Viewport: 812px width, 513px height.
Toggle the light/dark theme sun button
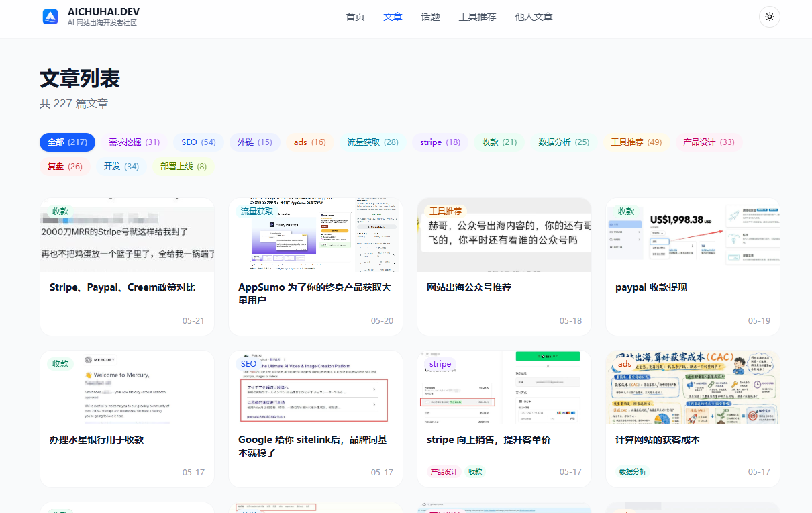[x=769, y=17]
